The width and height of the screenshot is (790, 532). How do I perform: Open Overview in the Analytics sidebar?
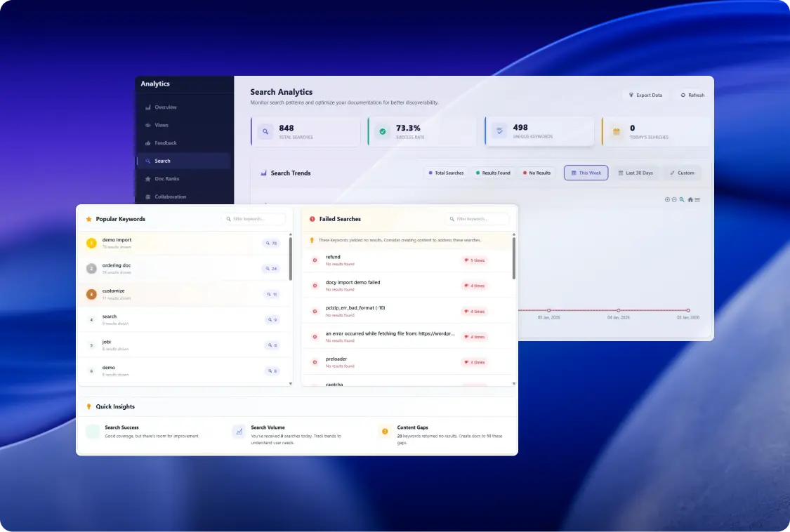click(x=165, y=107)
